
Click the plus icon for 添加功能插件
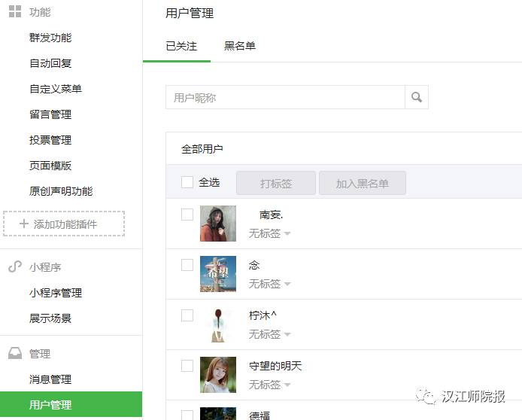[x=24, y=224]
